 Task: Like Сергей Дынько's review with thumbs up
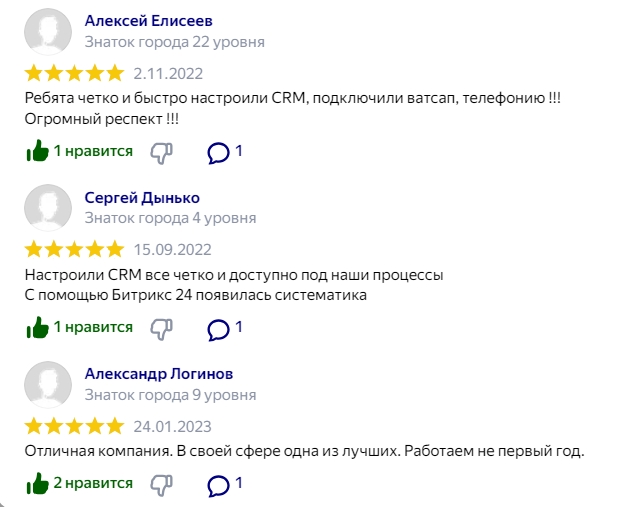coord(38,327)
